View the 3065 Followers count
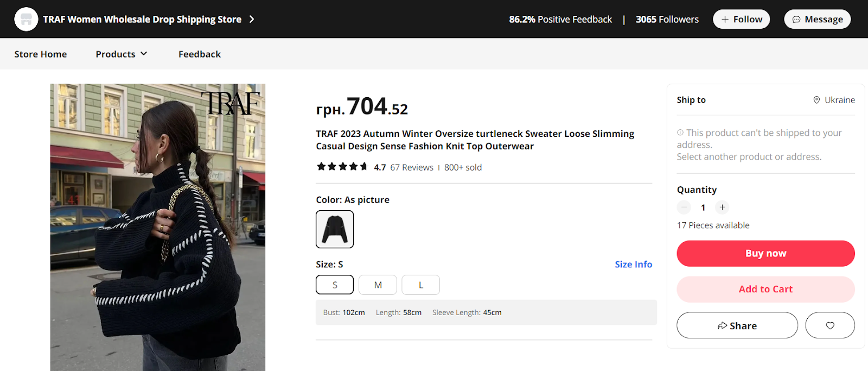Image resolution: width=868 pixels, height=371 pixels. pos(667,19)
